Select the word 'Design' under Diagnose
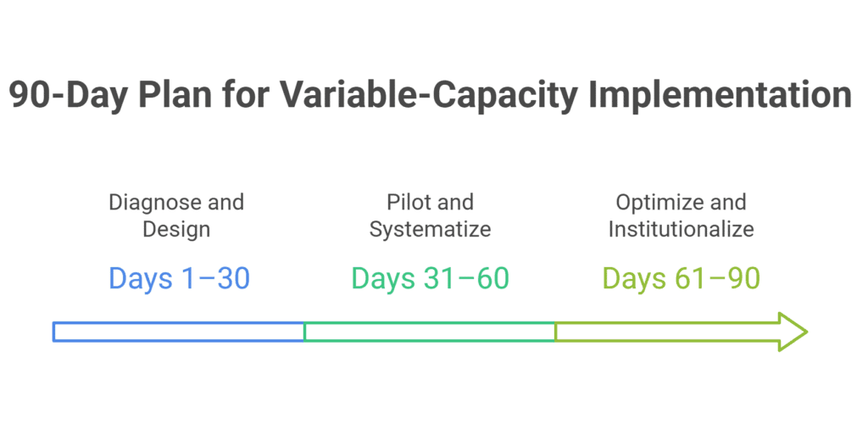868x436 pixels. click(x=176, y=229)
